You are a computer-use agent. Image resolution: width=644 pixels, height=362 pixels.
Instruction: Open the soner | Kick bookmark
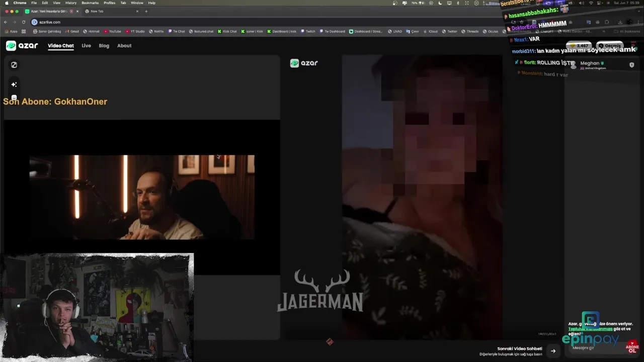point(252,31)
